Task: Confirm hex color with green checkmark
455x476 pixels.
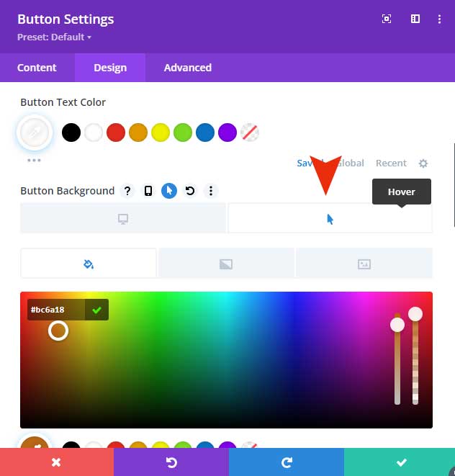Action: coord(96,310)
